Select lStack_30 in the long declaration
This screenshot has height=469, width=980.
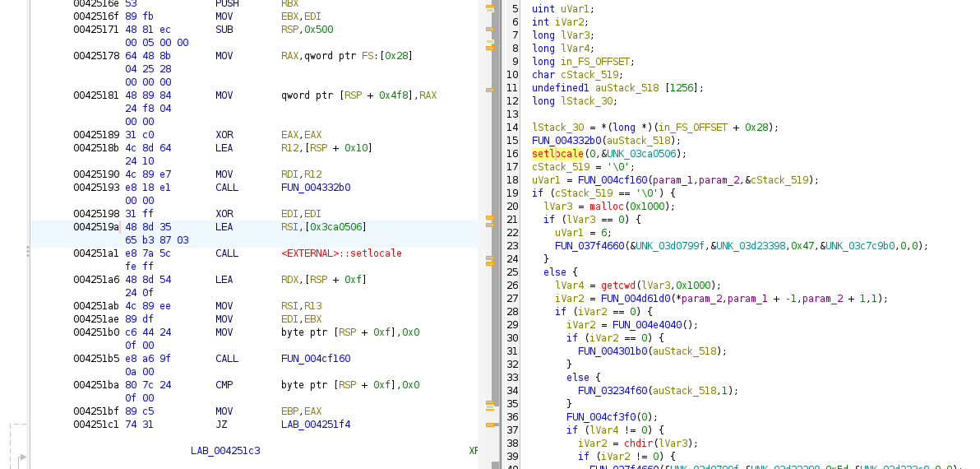(x=586, y=100)
